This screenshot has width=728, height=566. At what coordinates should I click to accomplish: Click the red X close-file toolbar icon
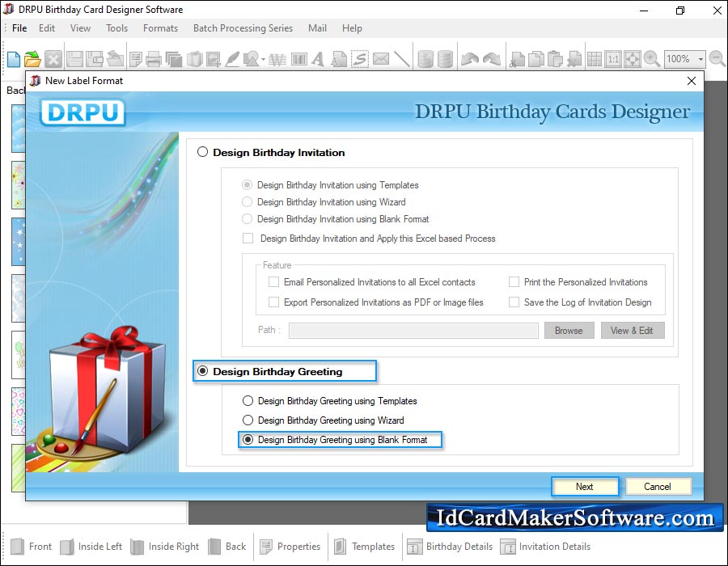coord(53,59)
